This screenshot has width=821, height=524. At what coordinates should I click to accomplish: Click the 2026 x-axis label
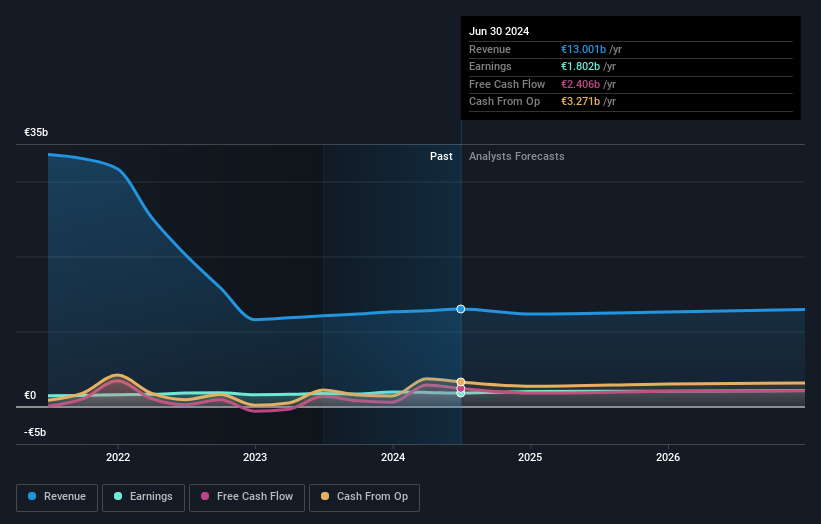tap(668, 457)
